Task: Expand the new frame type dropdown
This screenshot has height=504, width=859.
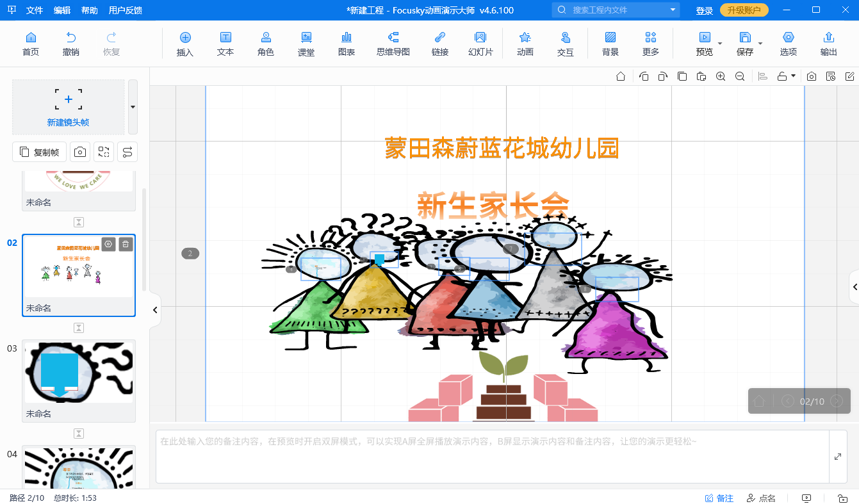Action: pos(133,107)
